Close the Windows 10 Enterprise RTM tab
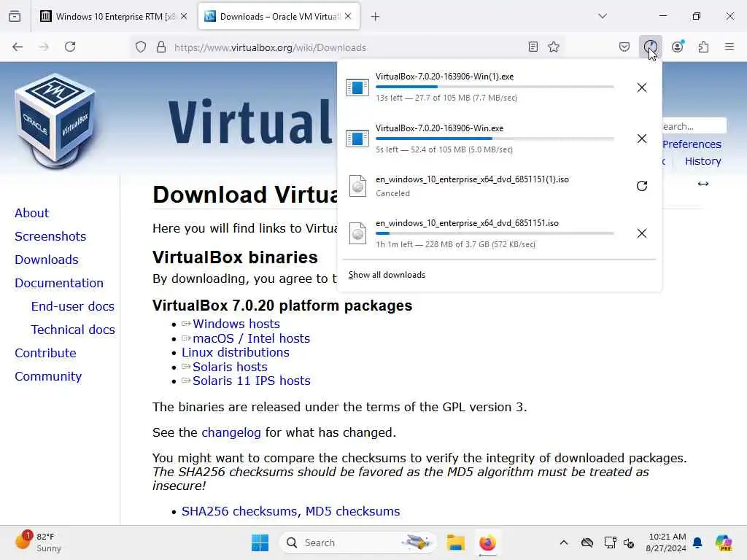 tap(184, 16)
